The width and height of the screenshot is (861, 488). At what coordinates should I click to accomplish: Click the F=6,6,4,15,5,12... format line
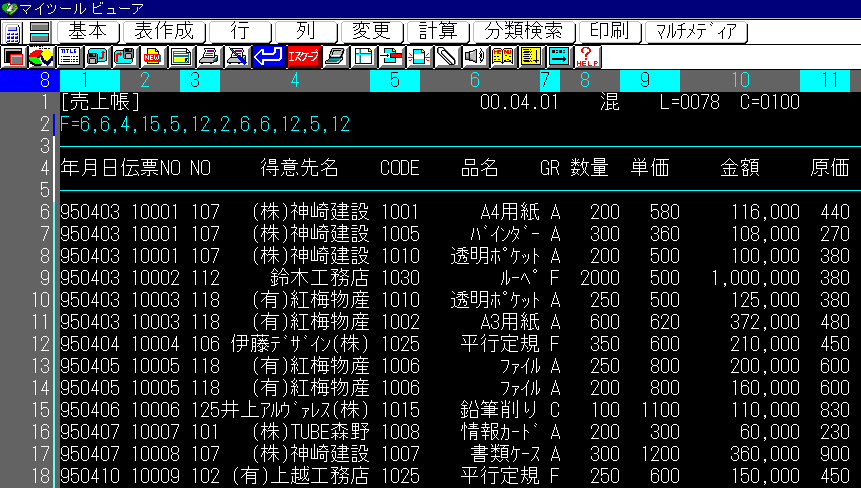point(205,124)
